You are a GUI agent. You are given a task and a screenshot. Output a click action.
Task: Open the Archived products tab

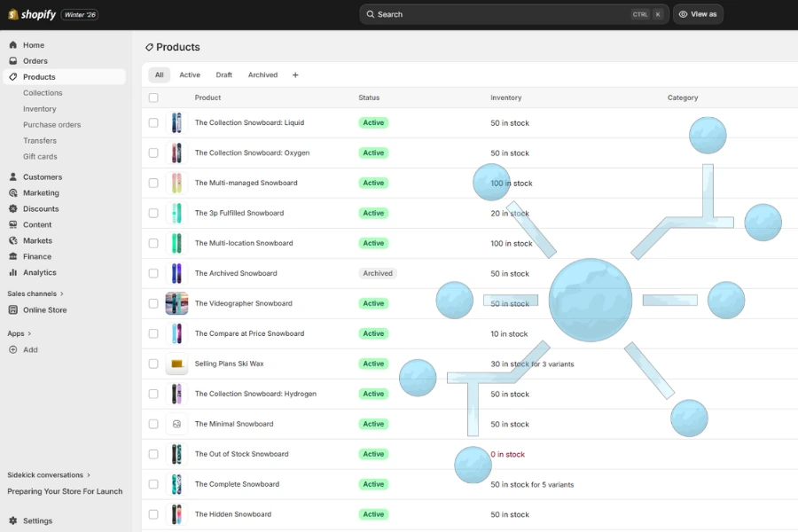[262, 74]
